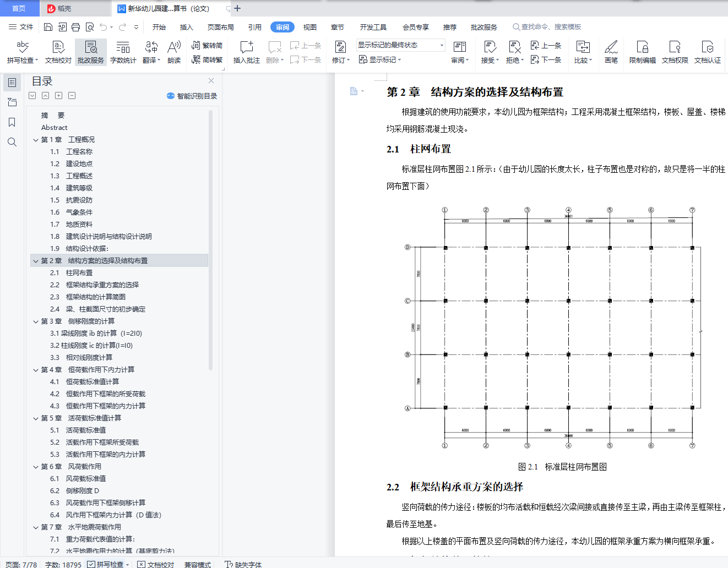Open the 拼写检查 ribbon dropdown
The height and width of the screenshot is (568, 728).
pos(23,52)
